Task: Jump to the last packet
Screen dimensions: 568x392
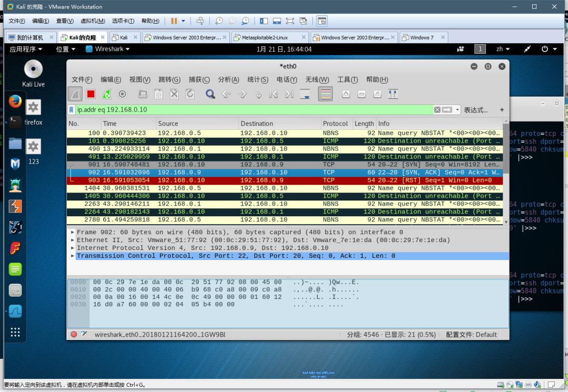Action: (289, 94)
